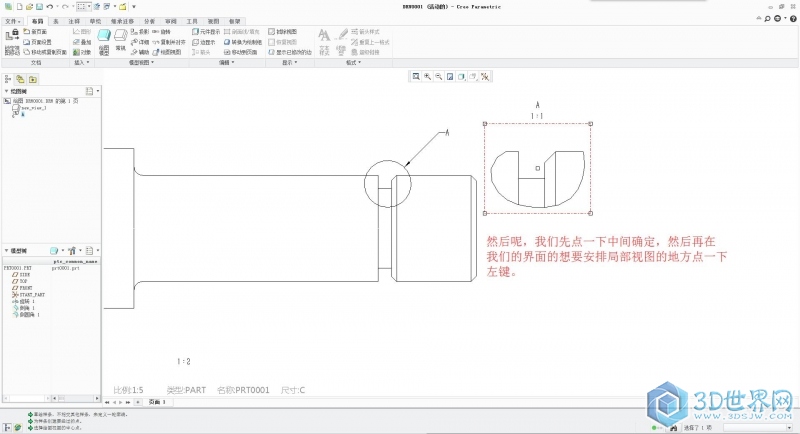Toggle 显示已修改的边 option in ribbon
The width and height of the screenshot is (800, 434).
pos(288,52)
